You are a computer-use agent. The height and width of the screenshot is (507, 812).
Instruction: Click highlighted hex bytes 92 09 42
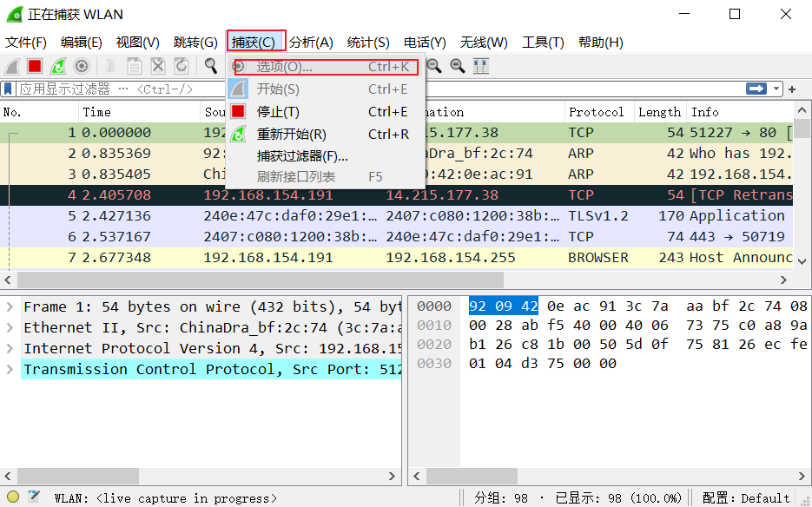(x=504, y=306)
